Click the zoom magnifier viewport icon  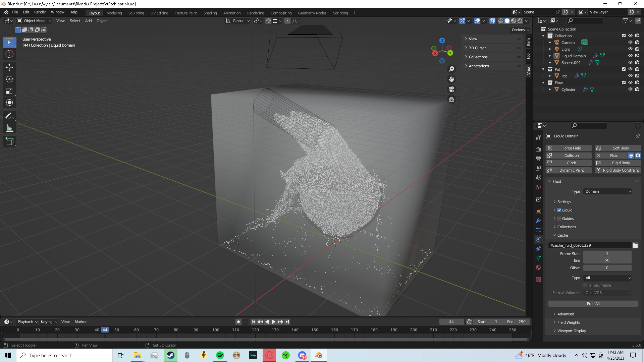click(451, 69)
